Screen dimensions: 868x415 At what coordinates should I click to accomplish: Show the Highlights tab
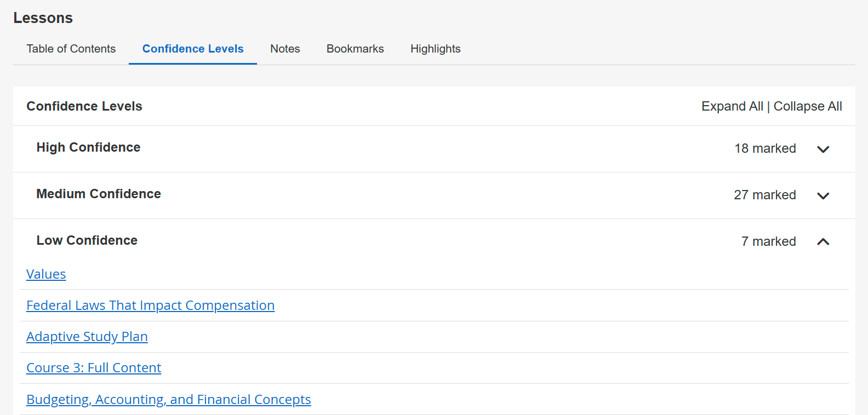point(435,49)
